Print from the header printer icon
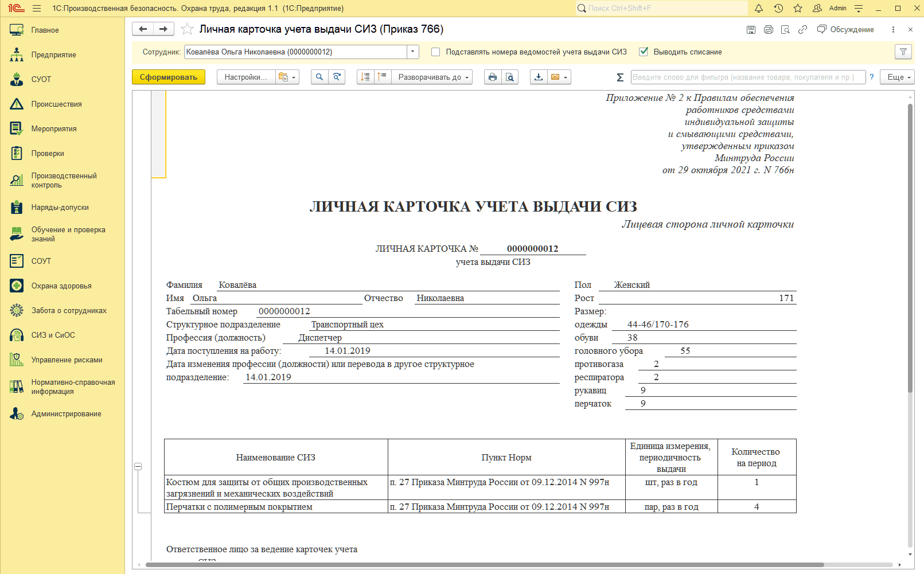The width and height of the screenshot is (924, 574). click(769, 30)
